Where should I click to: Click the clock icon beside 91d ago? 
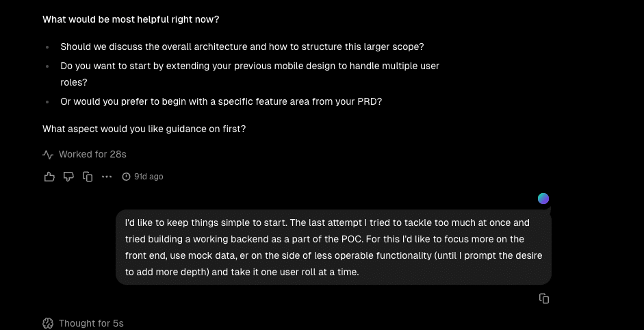point(126,177)
